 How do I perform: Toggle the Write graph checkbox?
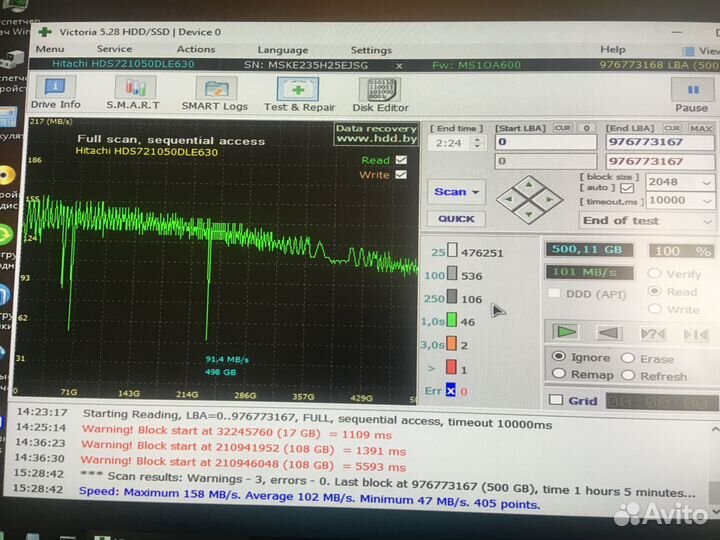tap(401, 175)
